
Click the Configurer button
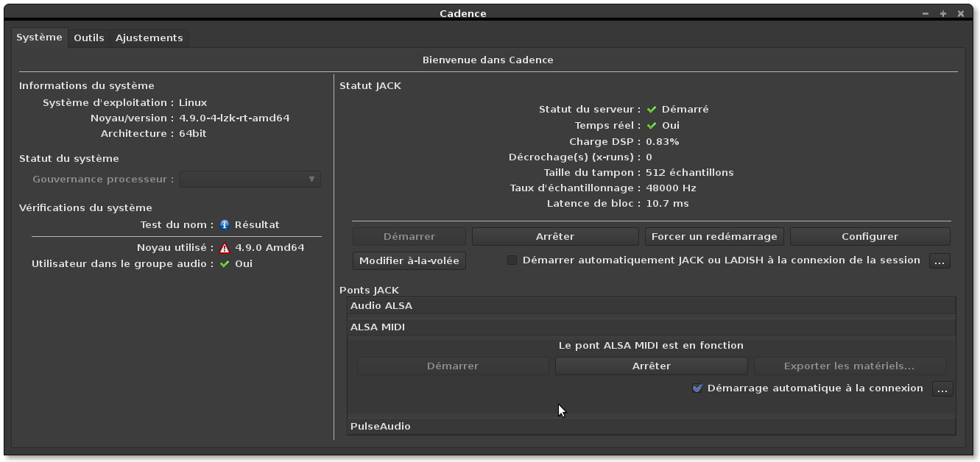click(x=870, y=237)
